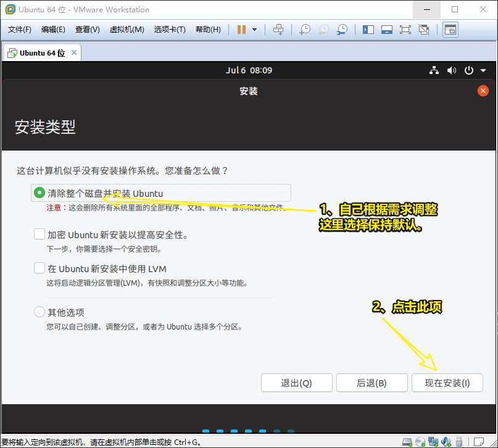Take a snapshot of the virtual machine
The image size is (498, 448).
(x=304, y=30)
